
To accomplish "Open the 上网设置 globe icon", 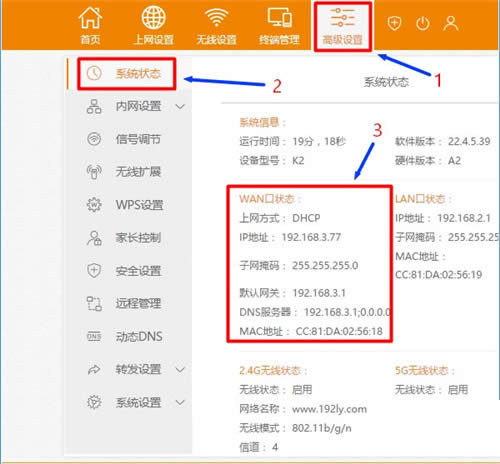I will 153,17.
